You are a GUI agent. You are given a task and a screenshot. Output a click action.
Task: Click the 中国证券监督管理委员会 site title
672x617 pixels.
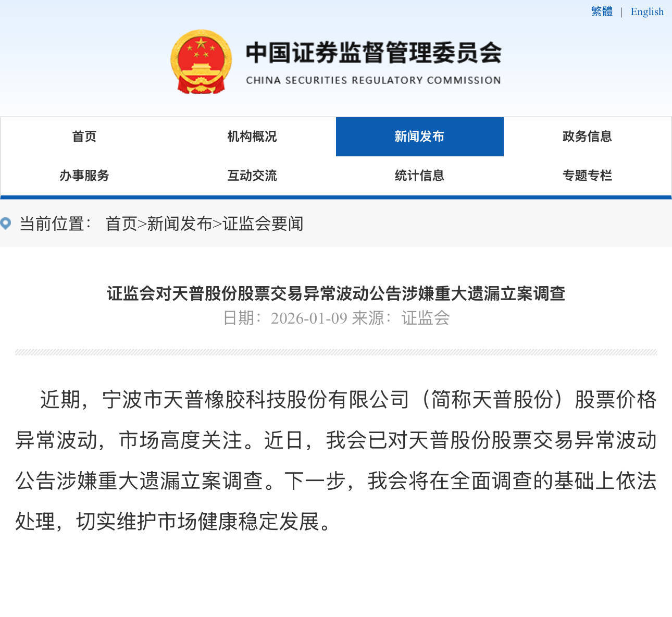point(373,53)
